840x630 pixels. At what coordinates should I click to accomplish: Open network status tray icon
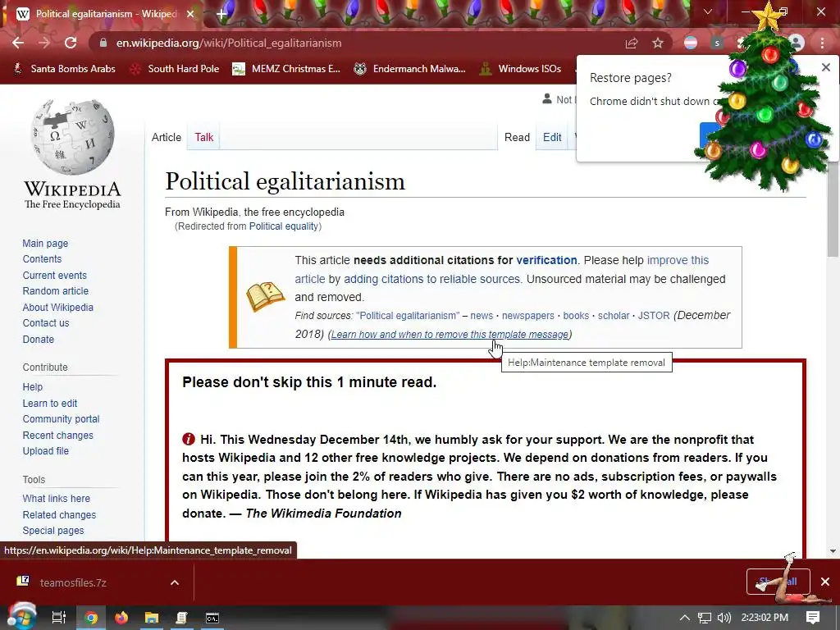pos(705,618)
